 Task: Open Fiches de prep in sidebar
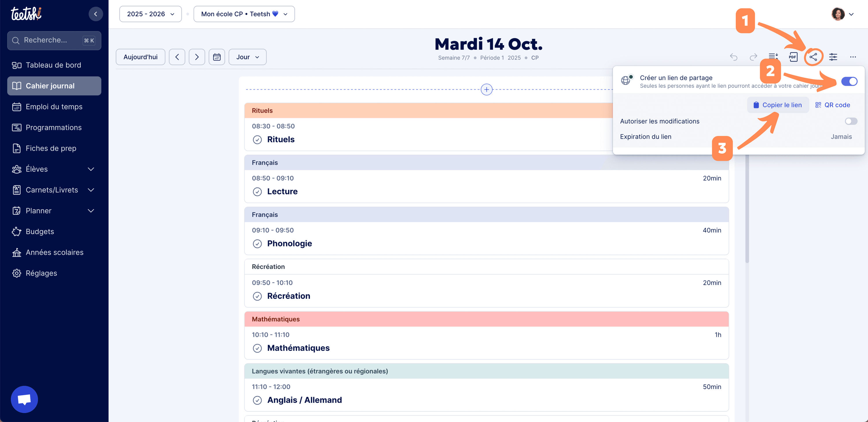click(x=51, y=148)
